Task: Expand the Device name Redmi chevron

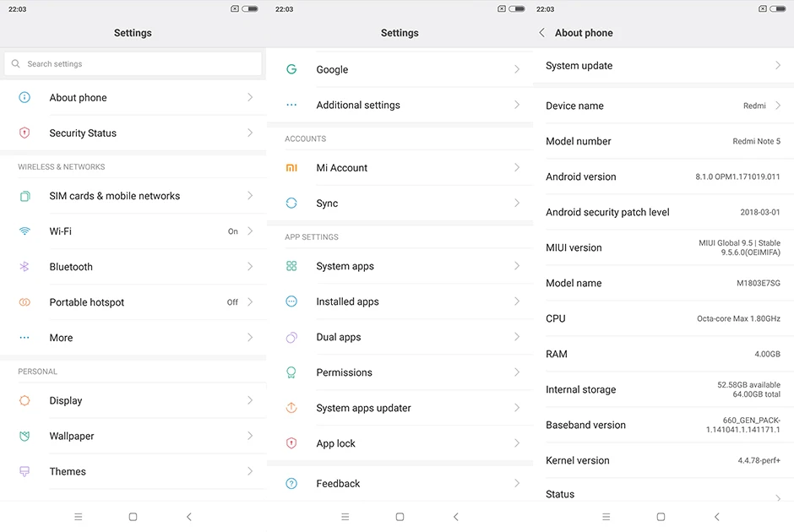Action: (x=778, y=106)
